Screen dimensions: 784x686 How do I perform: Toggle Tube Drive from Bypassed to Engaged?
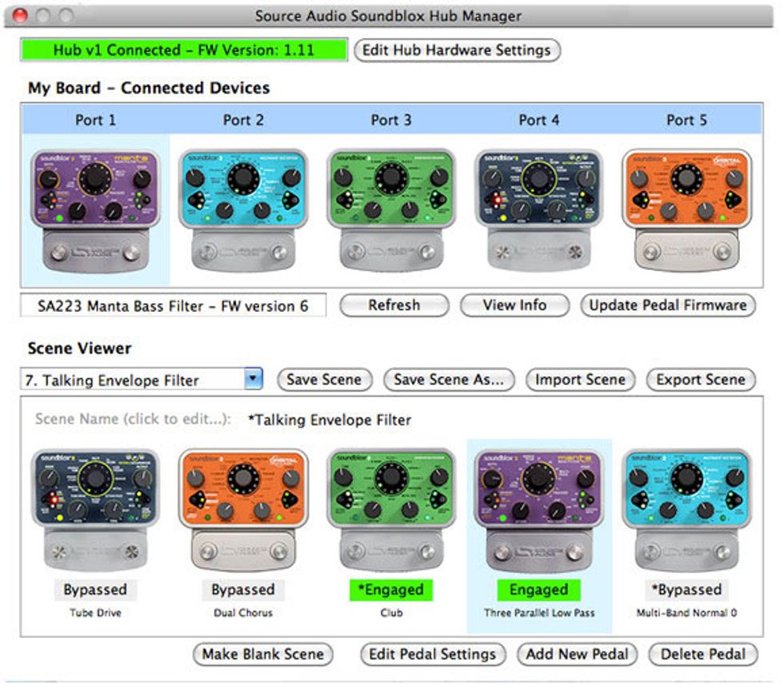pyautogui.click(x=94, y=590)
